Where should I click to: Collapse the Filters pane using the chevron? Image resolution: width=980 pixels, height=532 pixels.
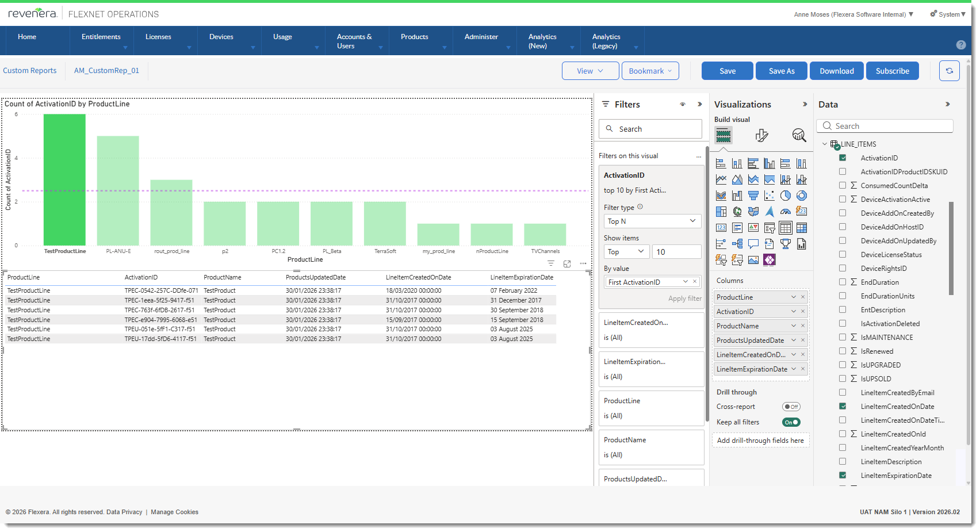tap(699, 104)
